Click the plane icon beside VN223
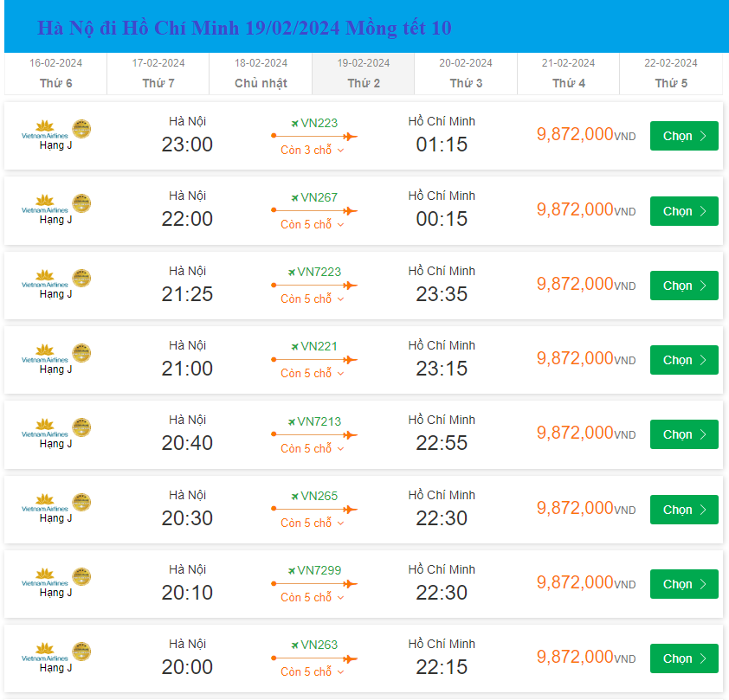Screen dimensions: 729x700 [294, 123]
